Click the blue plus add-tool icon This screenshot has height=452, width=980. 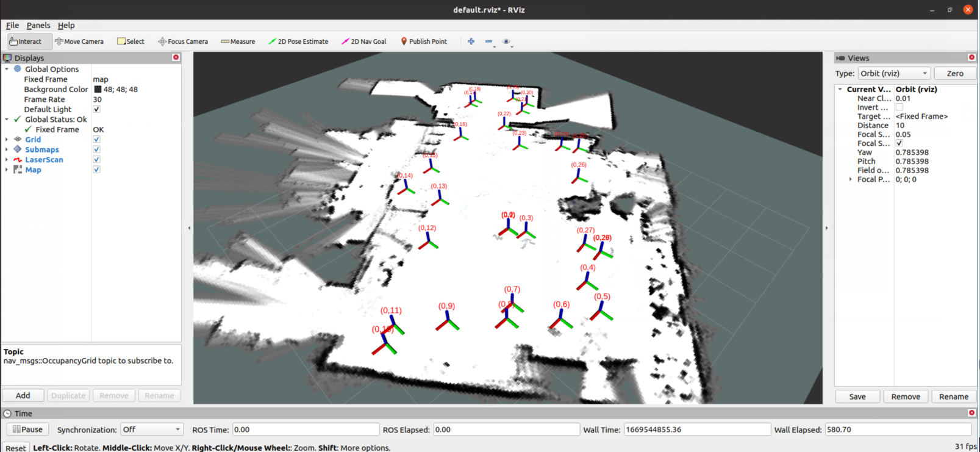pos(471,41)
